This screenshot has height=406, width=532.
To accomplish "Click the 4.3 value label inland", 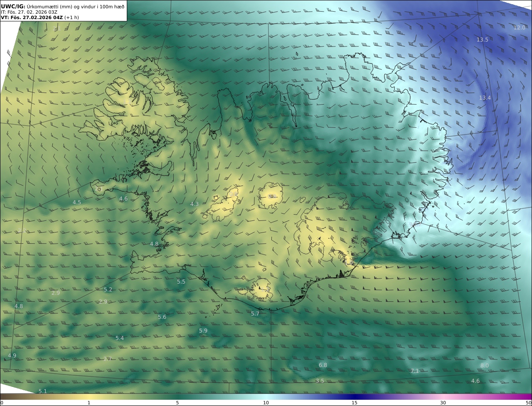I will point(195,204).
